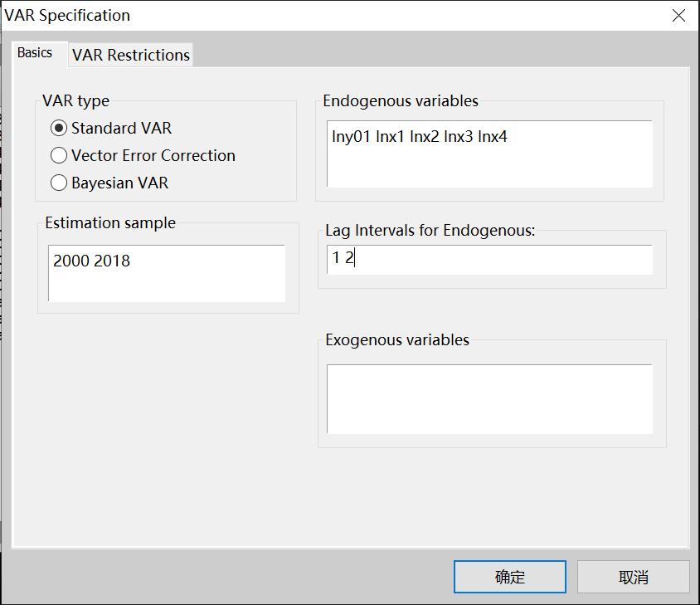Click the 2018 end year in sample
The width and height of the screenshot is (700, 605).
pos(112,261)
